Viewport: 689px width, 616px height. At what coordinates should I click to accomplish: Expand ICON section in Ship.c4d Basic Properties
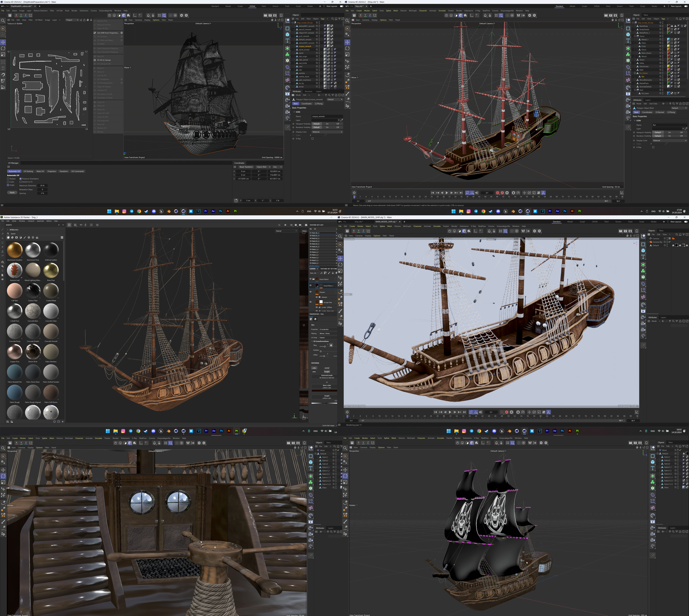pyautogui.click(x=635, y=121)
